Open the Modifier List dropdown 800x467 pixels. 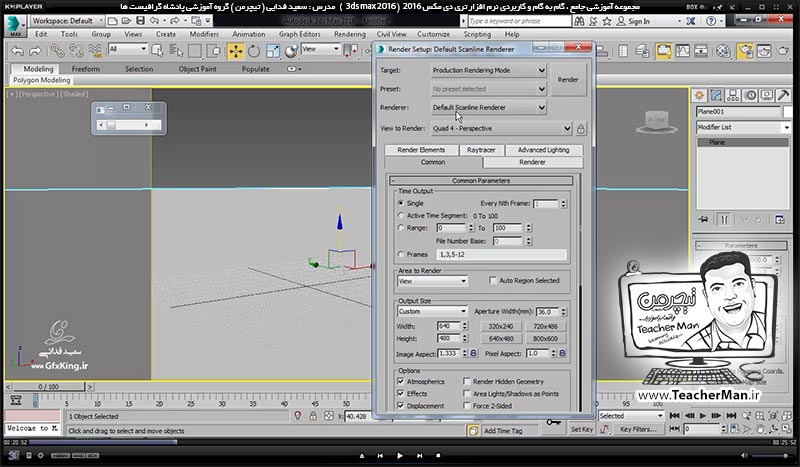point(743,127)
